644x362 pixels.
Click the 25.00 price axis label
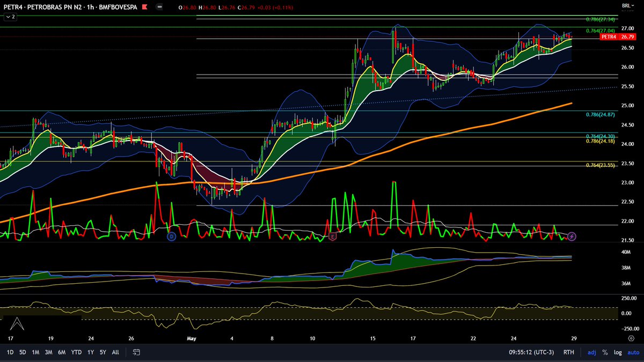coord(627,106)
